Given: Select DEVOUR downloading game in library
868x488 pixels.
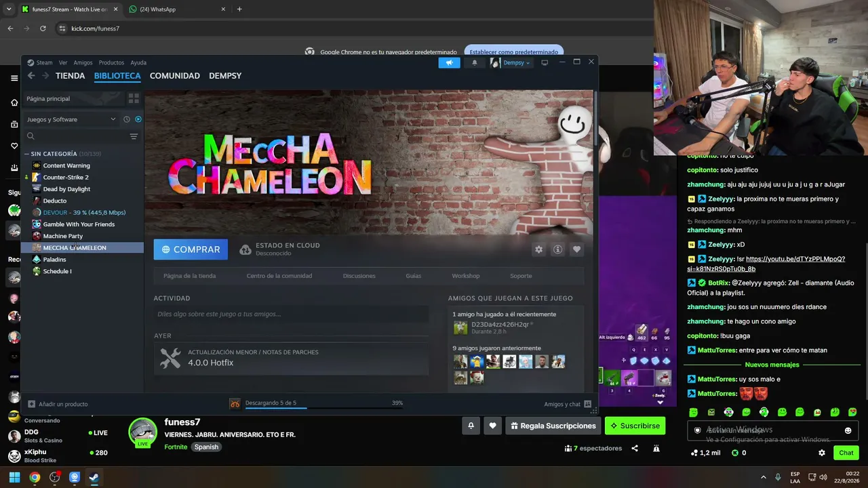Looking at the screenshot, I should (83, 212).
